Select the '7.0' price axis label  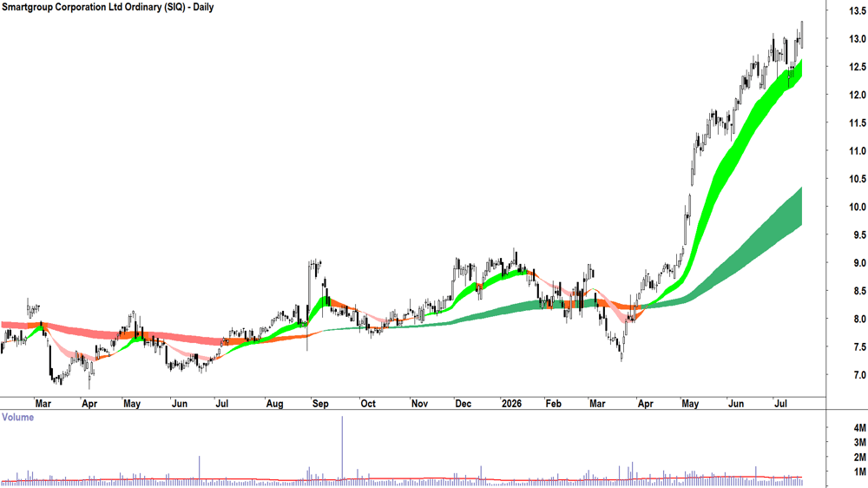[859, 375]
